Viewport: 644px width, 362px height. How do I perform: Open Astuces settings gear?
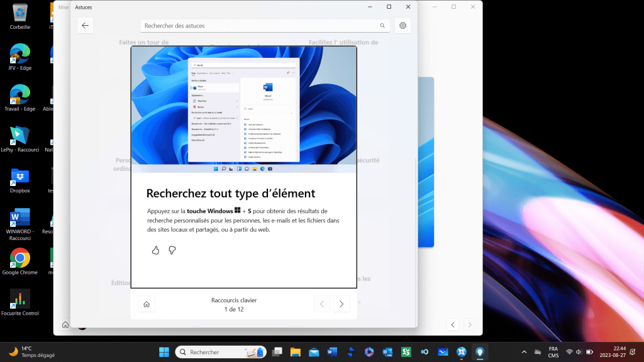coord(402,26)
